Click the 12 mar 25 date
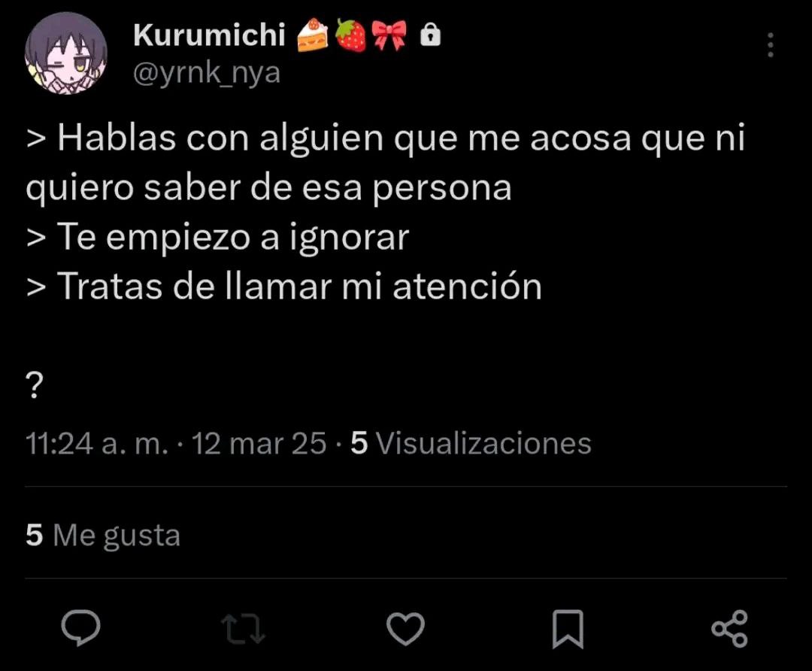The image size is (812, 671). (x=259, y=444)
